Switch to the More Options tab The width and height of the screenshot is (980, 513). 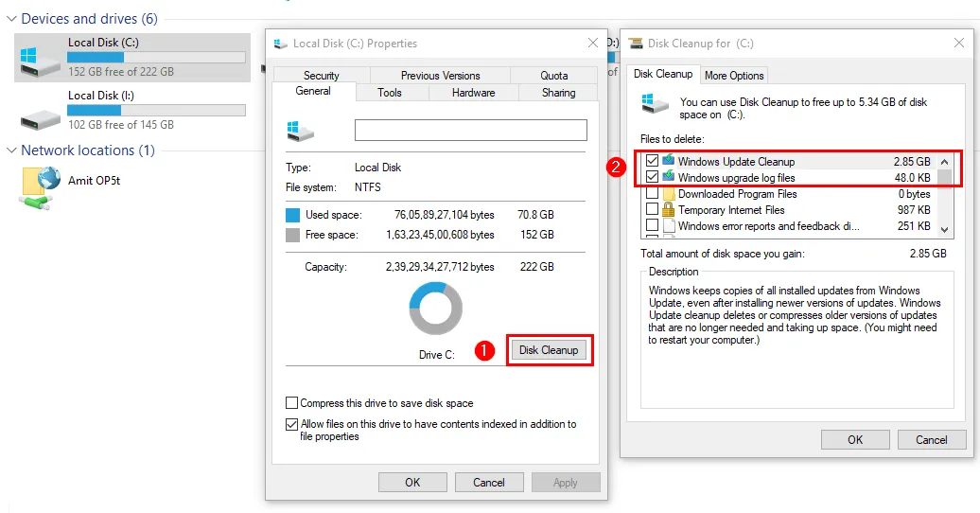coord(734,76)
